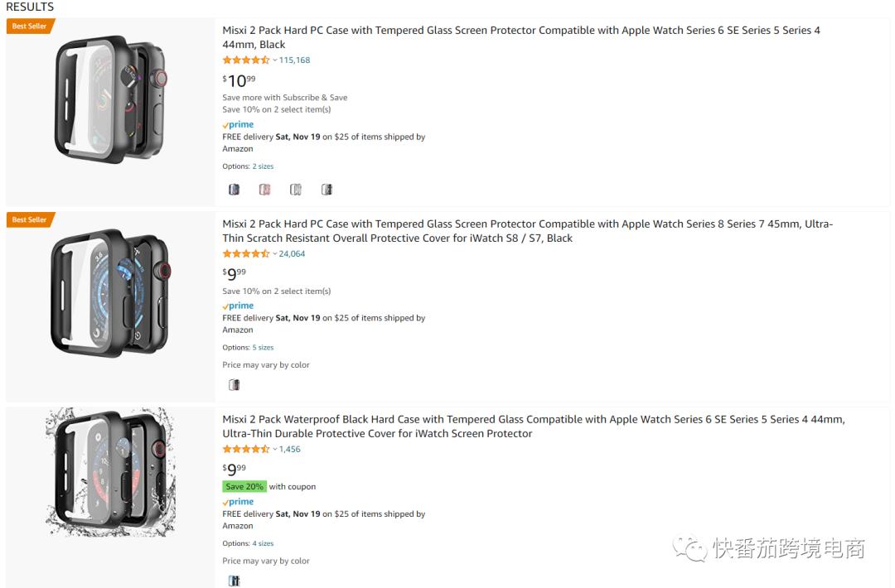Click the first product's Best Seller badge
895x588 pixels.
click(x=30, y=27)
